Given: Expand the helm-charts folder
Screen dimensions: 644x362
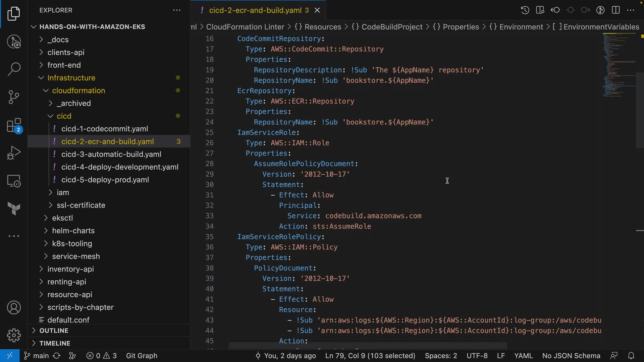Looking at the screenshot, I should click(x=73, y=231).
